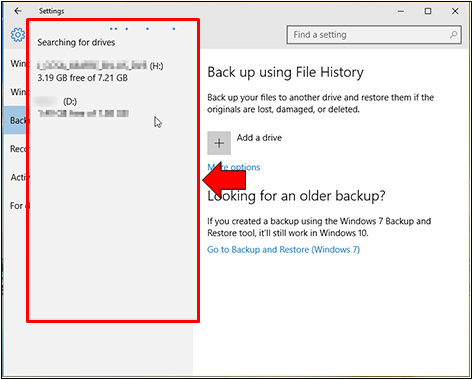
Task: Select the Backup sidebar item
Action: click(x=16, y=120)
